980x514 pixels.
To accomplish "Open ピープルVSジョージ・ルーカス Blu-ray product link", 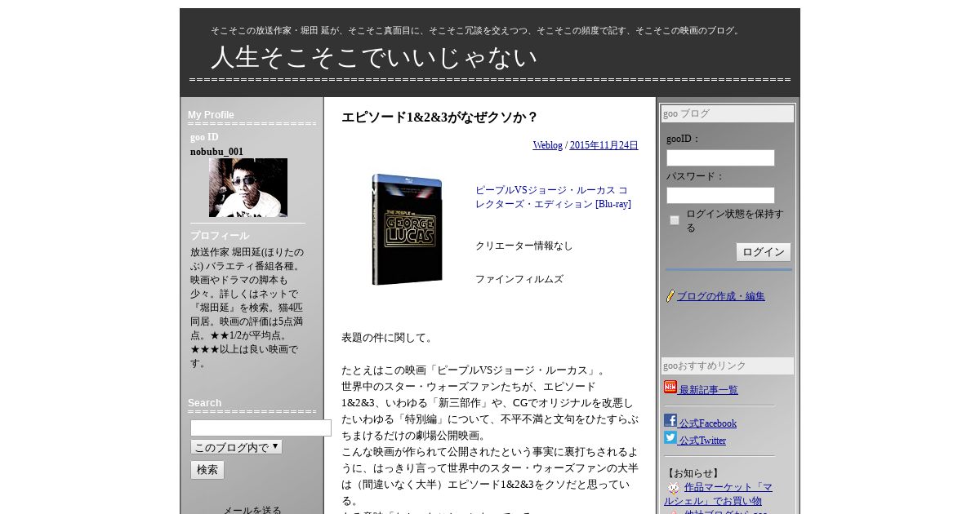I will coord(553,197).
